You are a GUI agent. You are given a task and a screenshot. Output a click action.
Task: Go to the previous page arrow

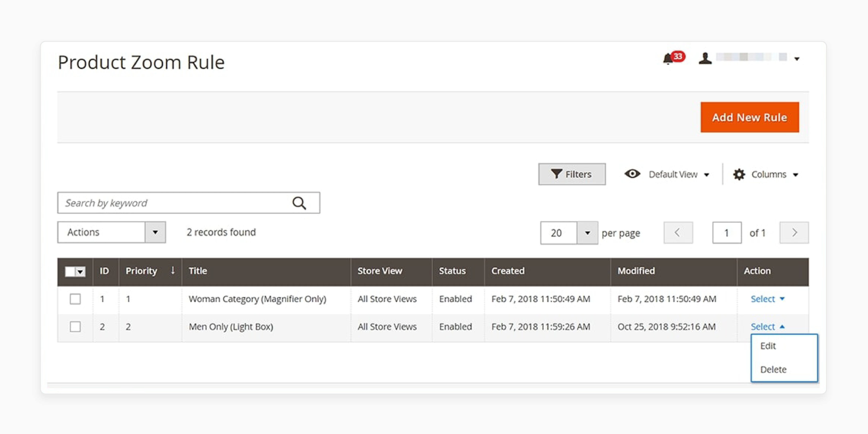678,233
